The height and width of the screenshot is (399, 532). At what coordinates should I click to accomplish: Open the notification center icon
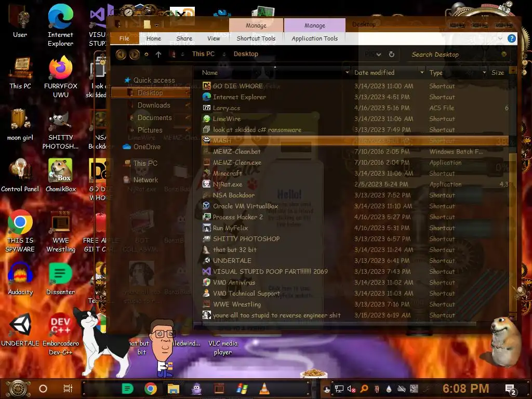click(x=511, y=390)
